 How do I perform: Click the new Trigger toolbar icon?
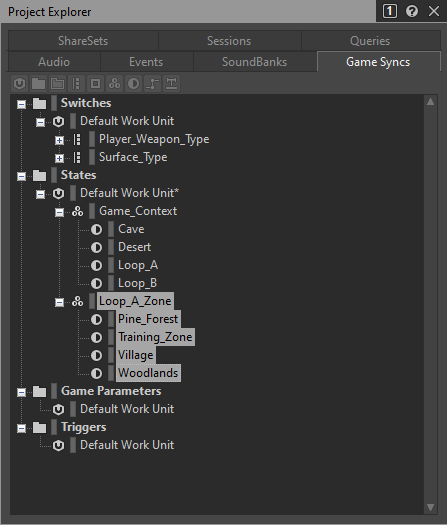pyautogui.click(x=171, y=83)
